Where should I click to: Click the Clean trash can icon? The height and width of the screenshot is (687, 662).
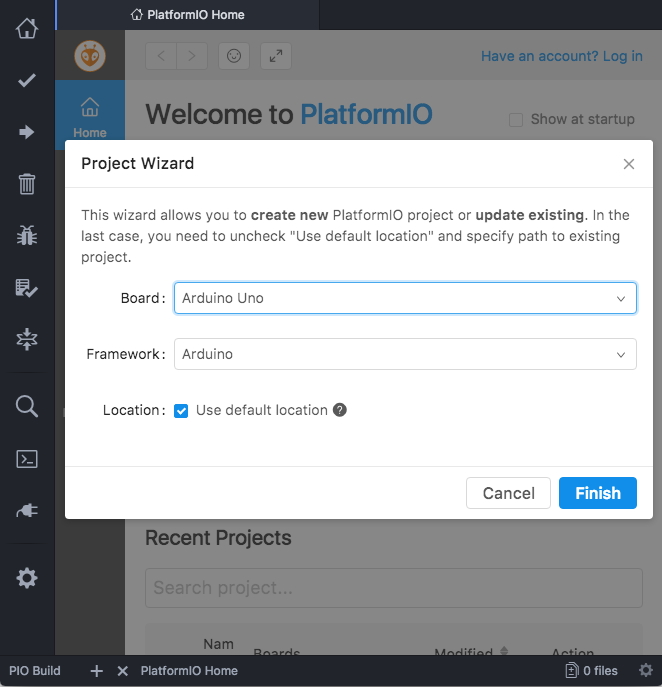coord(27,184)
